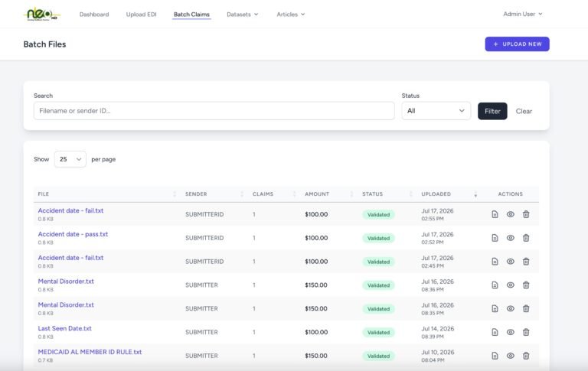This screenshot has width=588, height=371.
Task: Delete the Last Seen Date.txt batch file
Action: 526,332
